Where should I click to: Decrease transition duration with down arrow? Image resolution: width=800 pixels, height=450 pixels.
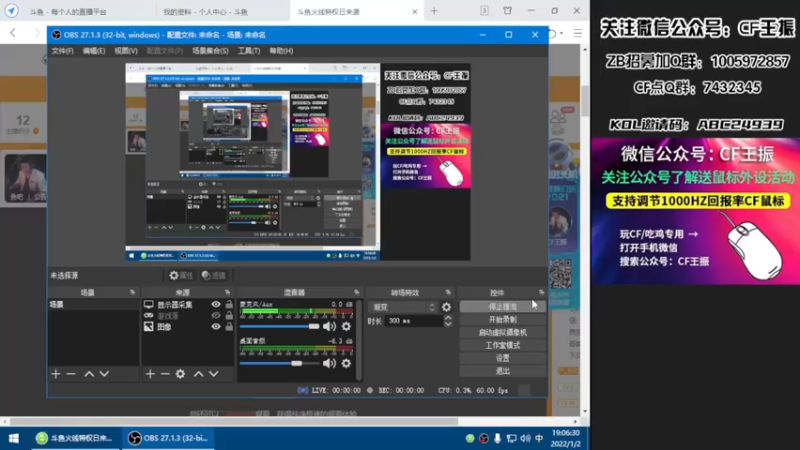click(448, 324)
